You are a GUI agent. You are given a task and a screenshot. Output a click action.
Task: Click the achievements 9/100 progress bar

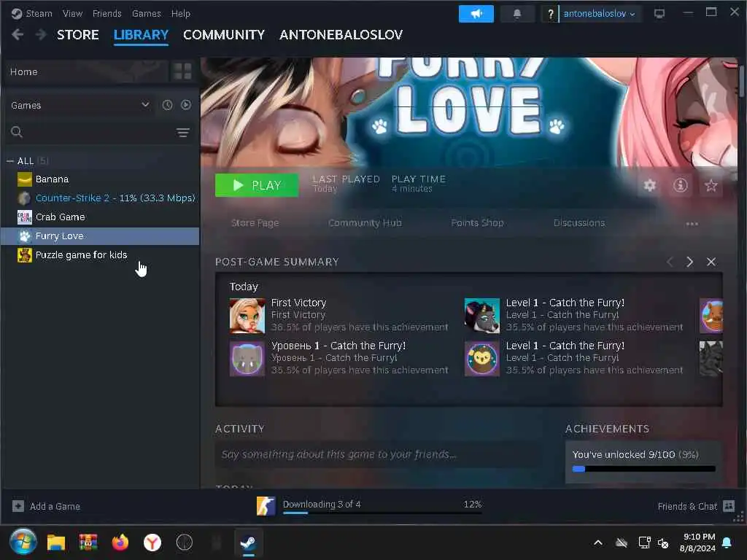pos(643,469)
